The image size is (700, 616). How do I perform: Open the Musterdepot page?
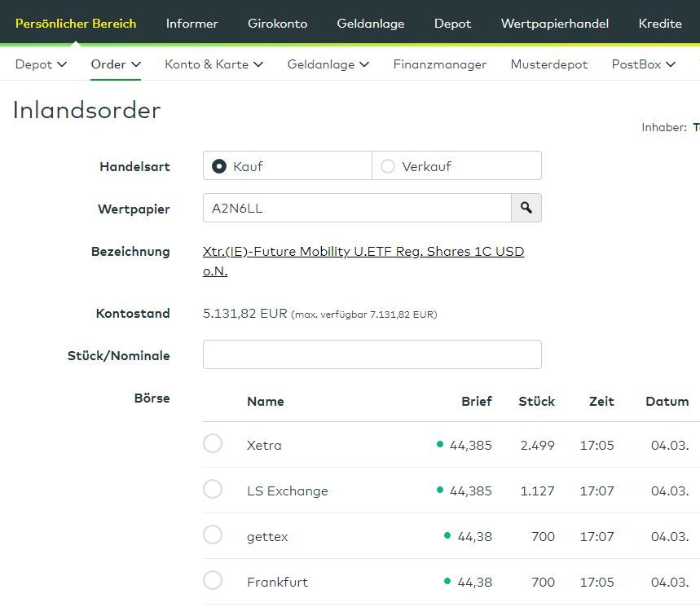(x=548, y=64)
